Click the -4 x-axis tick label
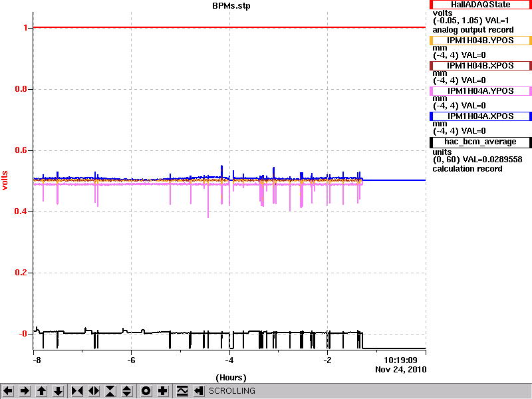This screenshot has width=532, height=399. tap(229, 360)
